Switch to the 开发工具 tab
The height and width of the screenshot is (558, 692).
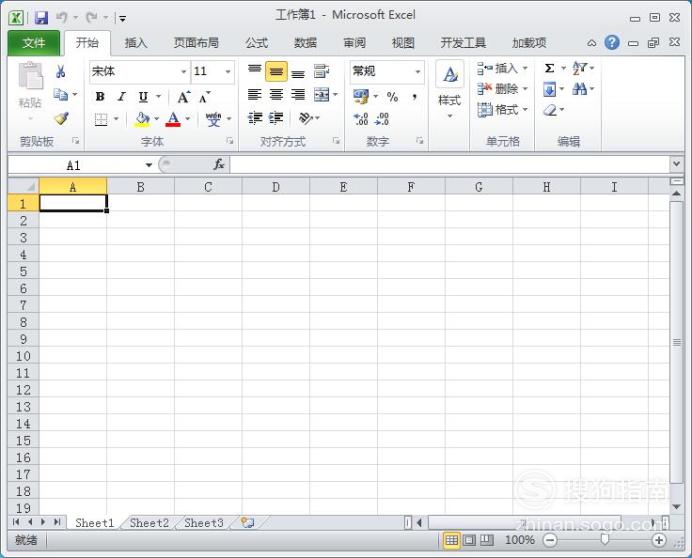point(463,43)
